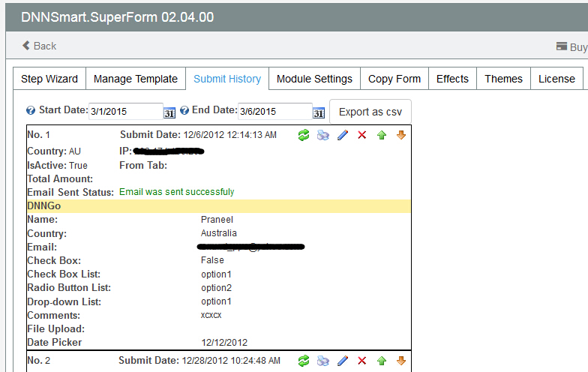Click the Radio Button List value 'option2'

click(x=216, y=288)
